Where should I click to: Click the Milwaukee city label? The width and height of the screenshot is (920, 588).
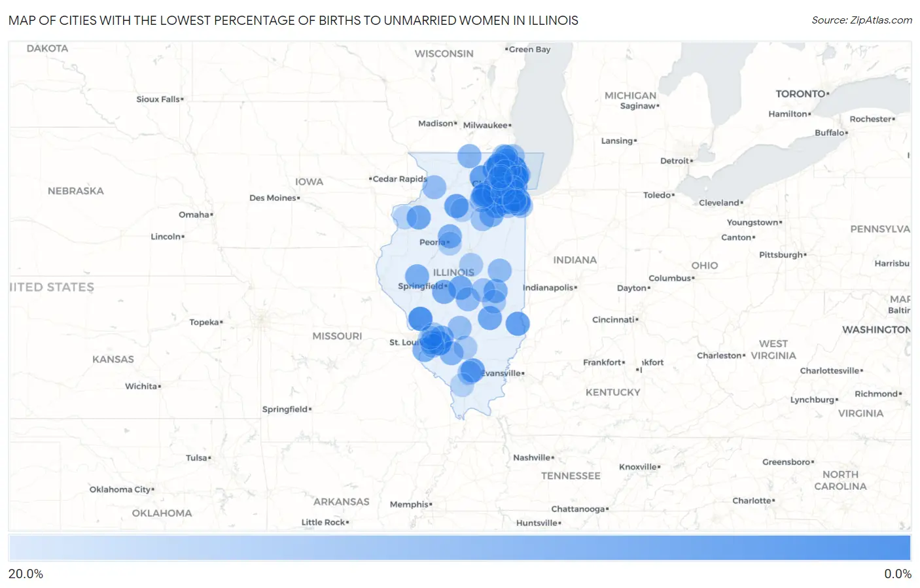click(x=487, y=125)
